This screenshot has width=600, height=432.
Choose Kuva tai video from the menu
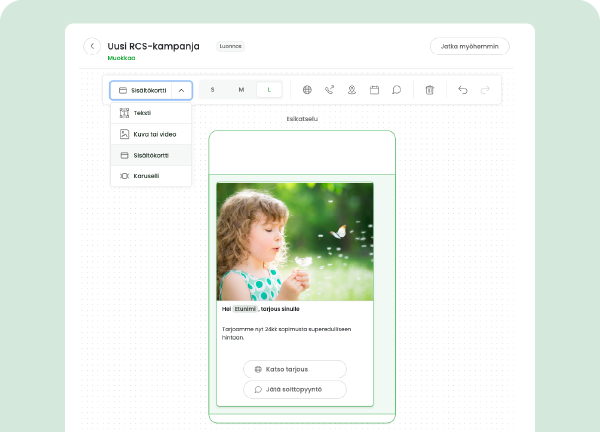[x=151, y=134]
